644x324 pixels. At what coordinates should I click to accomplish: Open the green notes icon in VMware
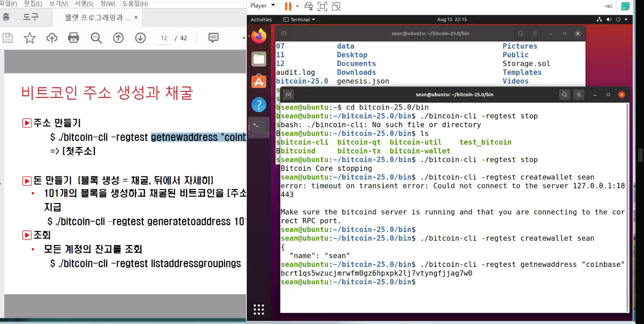point(625,6)
